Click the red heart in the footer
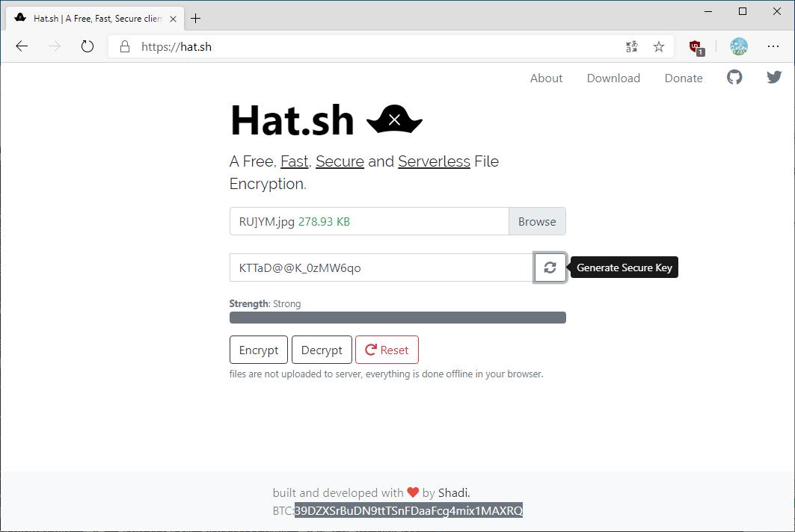The width and height of the screenshot is (795, 532). coord(413,492)
